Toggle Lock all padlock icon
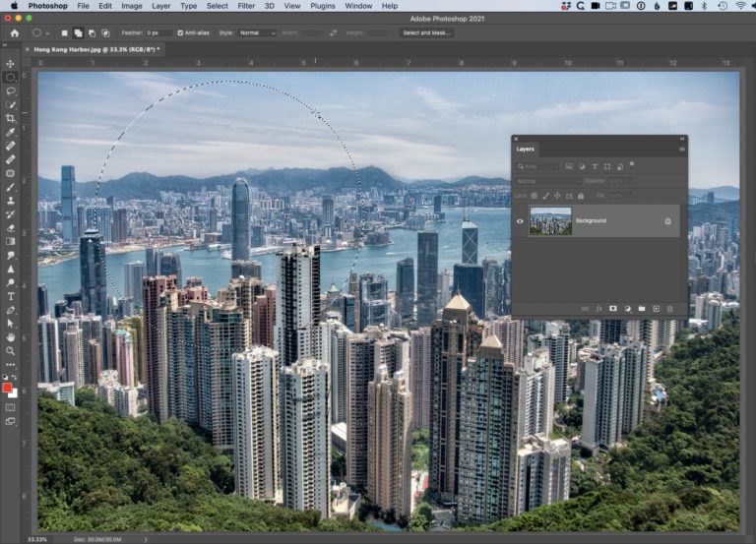The width and height of the screenshot is (756, 544). (x=581, y=196)
